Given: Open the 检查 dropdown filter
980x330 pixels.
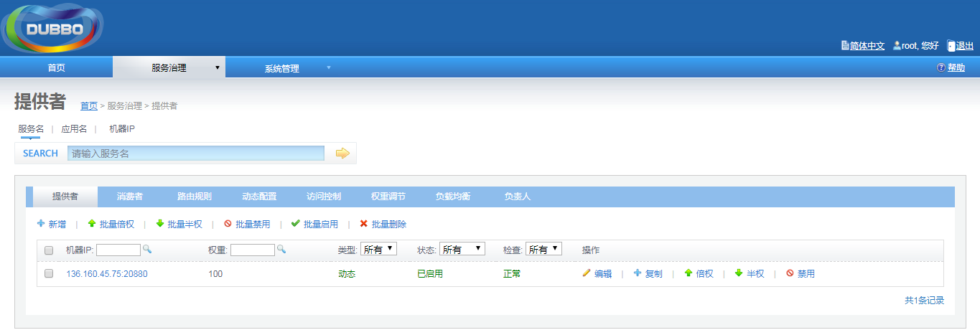Looking at the screenshot, I should coord(543,249).
